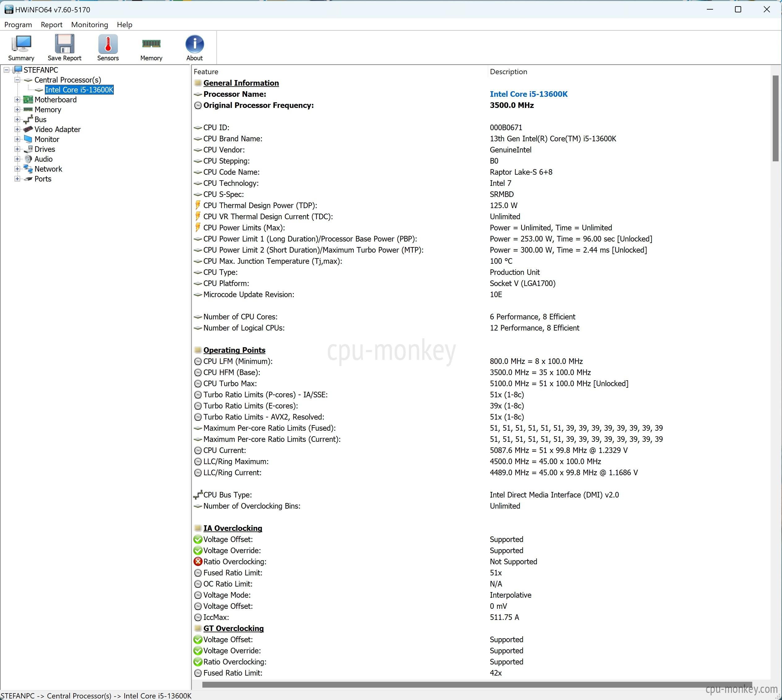Collapse the STEFANPC root node
The height and width of the screenshot is (700, 782).
[6, 70]
